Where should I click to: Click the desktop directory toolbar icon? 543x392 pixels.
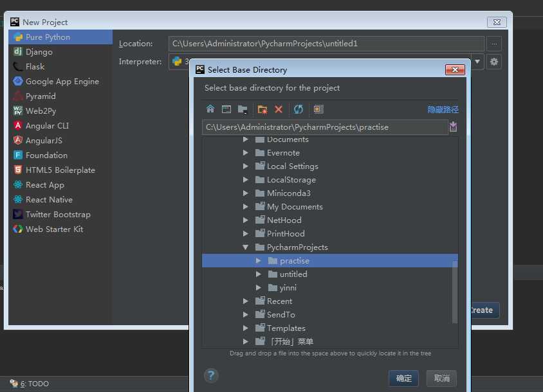click(x=226, y=109)
